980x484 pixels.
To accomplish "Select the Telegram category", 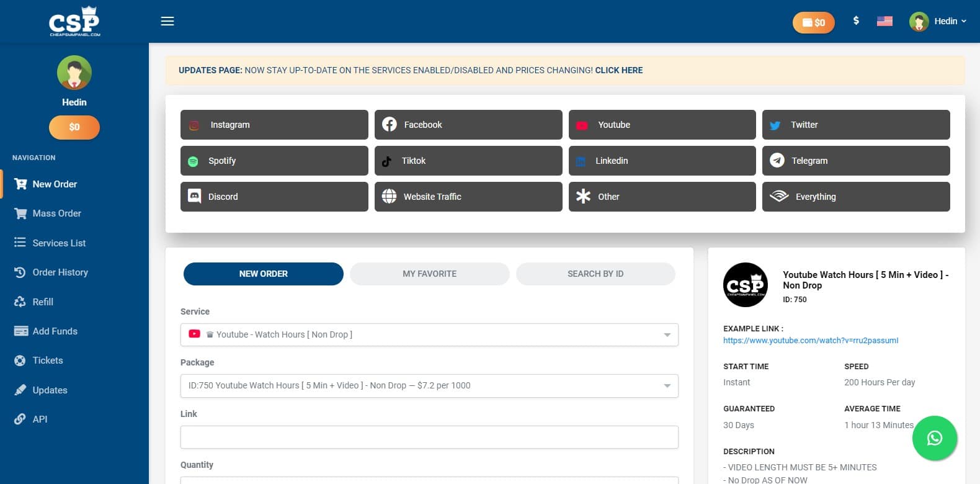I will pyautogui.click(x=855, y=161).
